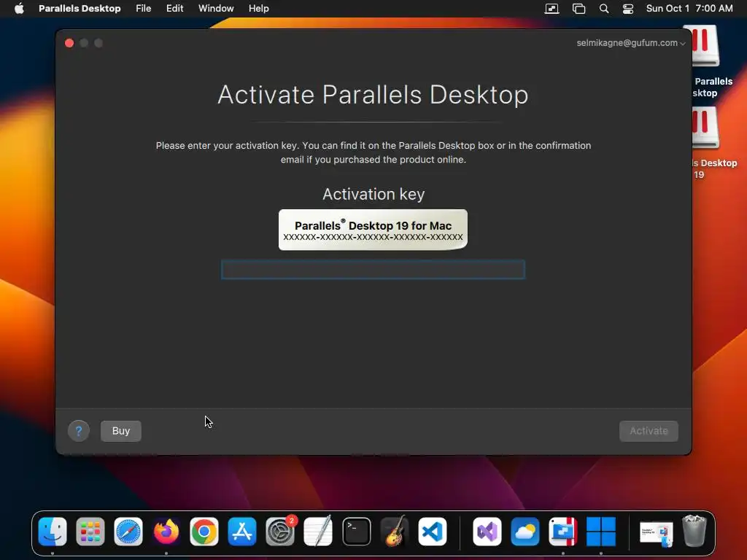This screenshot has width=747, height=560.
Task: Open System Settings with the badge
Action: point(280,532)
